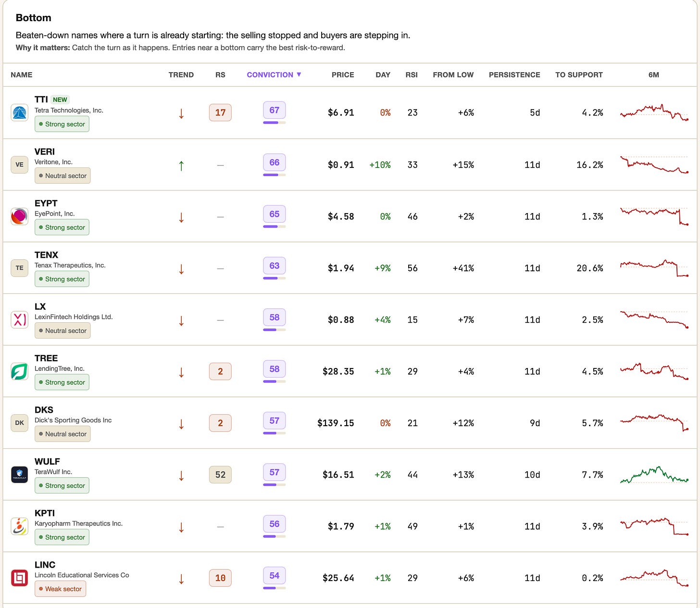This screenshot has height=608, width=700.
Task: Click DKS's Neutral sector tag
Action: point(62,434)
